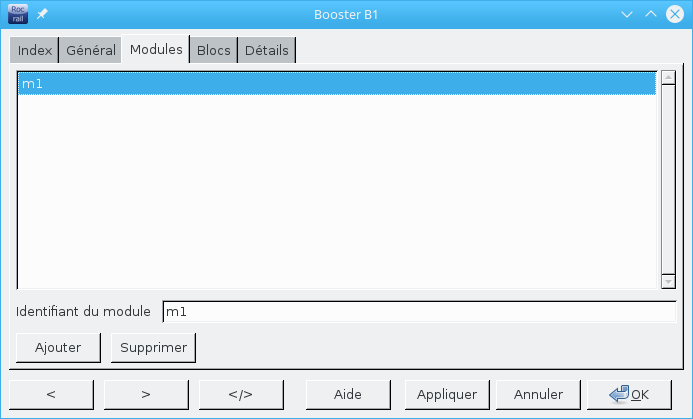The width and height of the screenshot is (693, 419).
Task: Open the Général tab
Action: point(91,50)
